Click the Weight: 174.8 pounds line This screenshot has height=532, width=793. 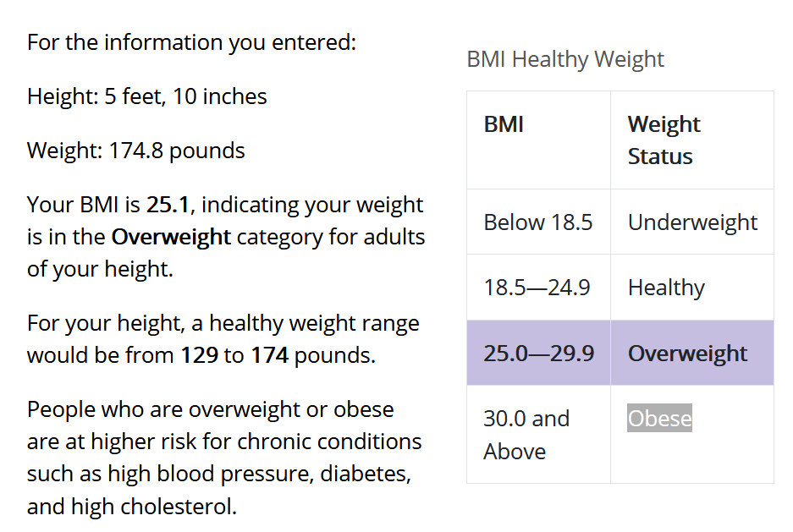[135, 151]
